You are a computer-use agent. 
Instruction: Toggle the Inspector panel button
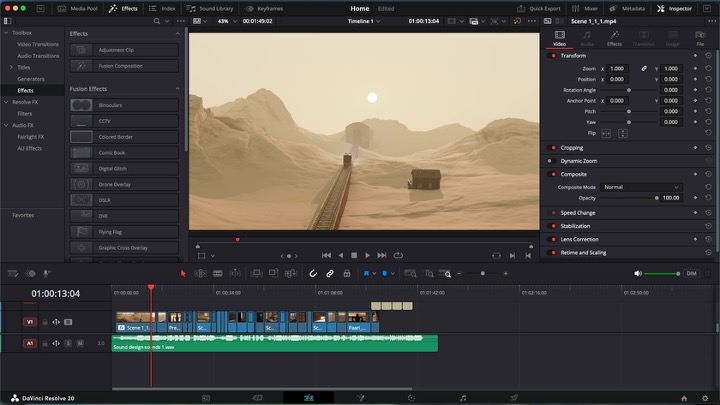[x=675, y=8]
